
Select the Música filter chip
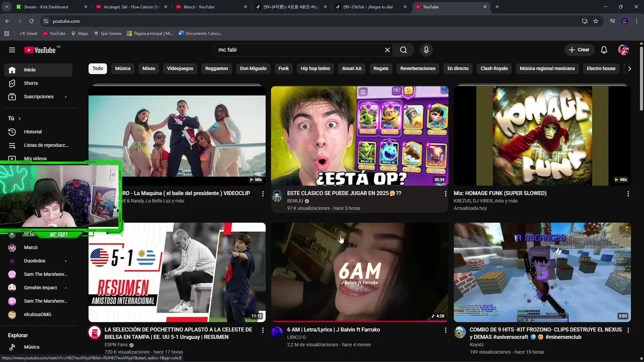[x=123, y=68]
